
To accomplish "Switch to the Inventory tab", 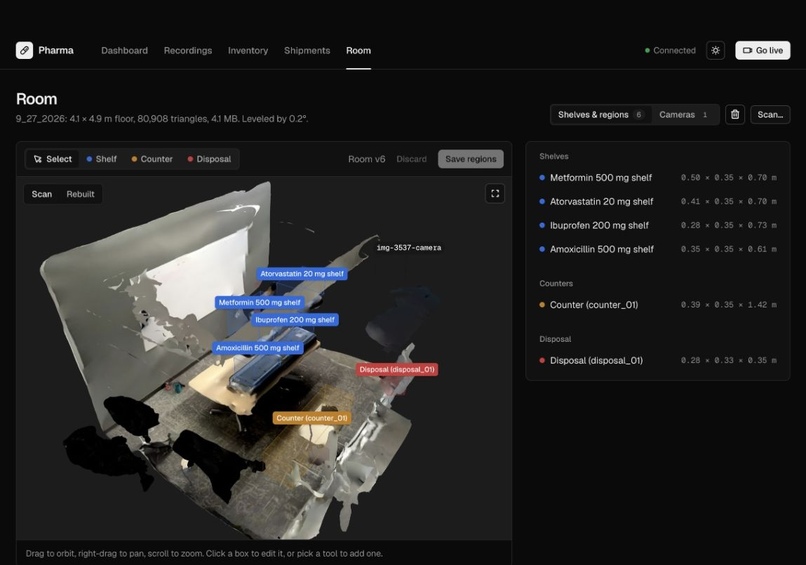I will [248, 50].
